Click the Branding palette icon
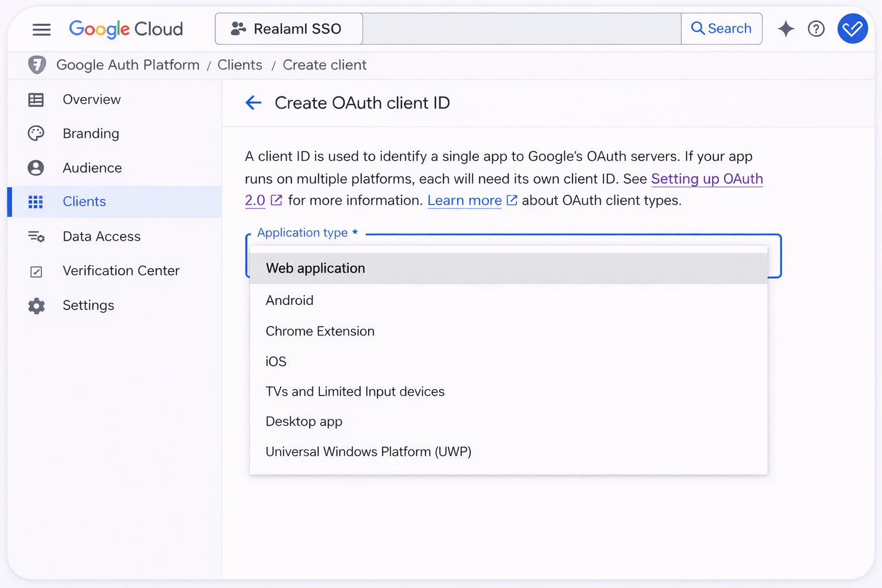882x588 pixels. tap(36, 134)
